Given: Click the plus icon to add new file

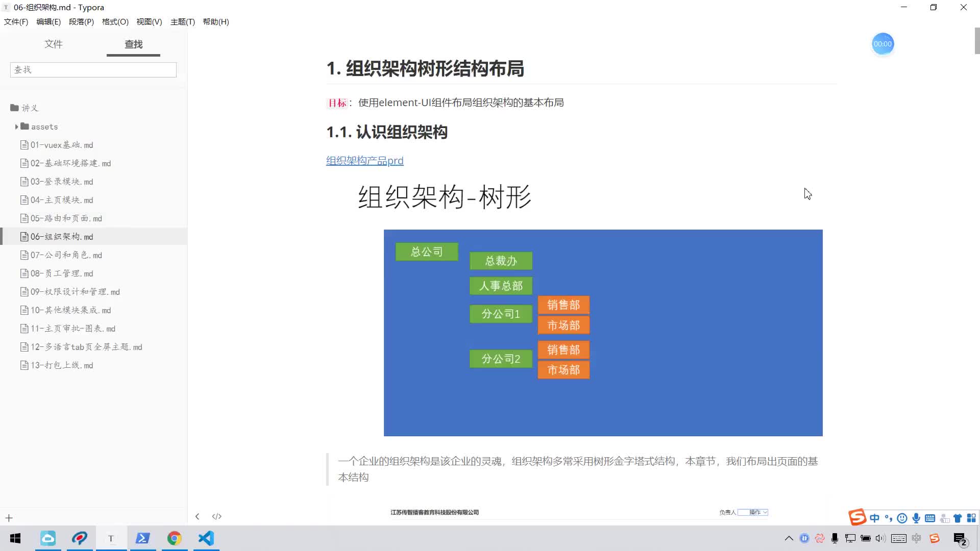Looking at the screenshot, I should pos(9,518).
